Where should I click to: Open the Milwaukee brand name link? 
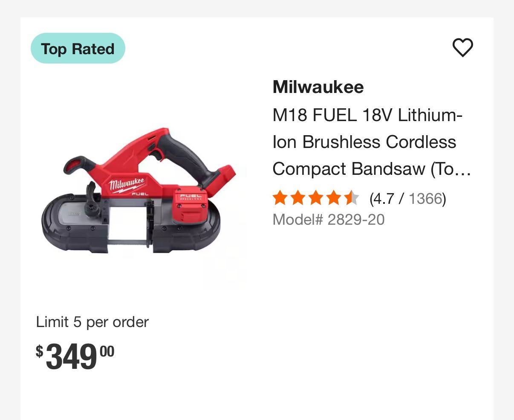(318, 87)
